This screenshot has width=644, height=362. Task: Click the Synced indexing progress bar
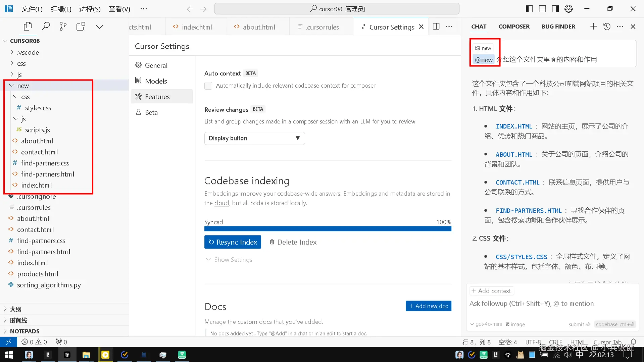coord(328,229)
